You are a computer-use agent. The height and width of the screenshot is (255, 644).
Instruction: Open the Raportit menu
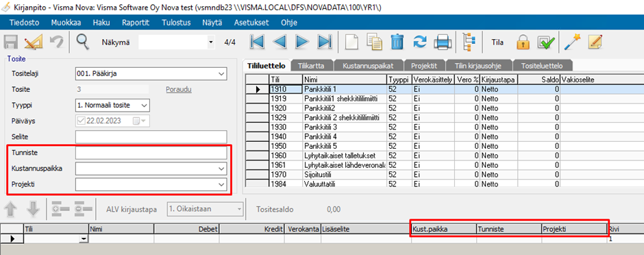click(136, 23)
